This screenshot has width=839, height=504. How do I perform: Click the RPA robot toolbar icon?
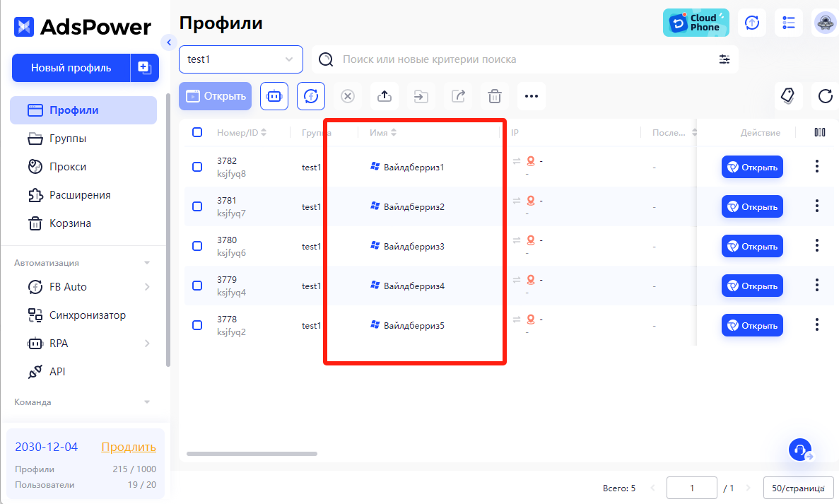(x=274, y=96)
